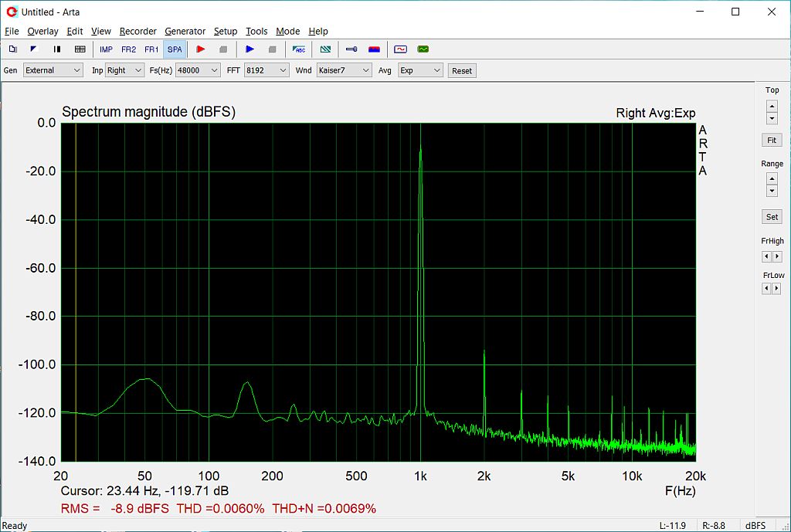The height and width of the screenshot is (532, 791).
Task: Click the Set button under Range
Action: click(x=772, y=217)
